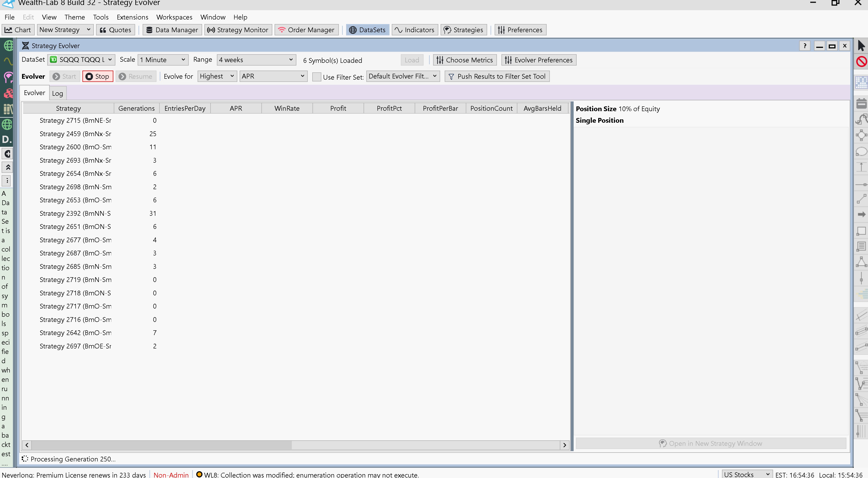This screenshot has width=868, height=478.
Task: Stop the running evolver
Action: (x=97, y=76)
